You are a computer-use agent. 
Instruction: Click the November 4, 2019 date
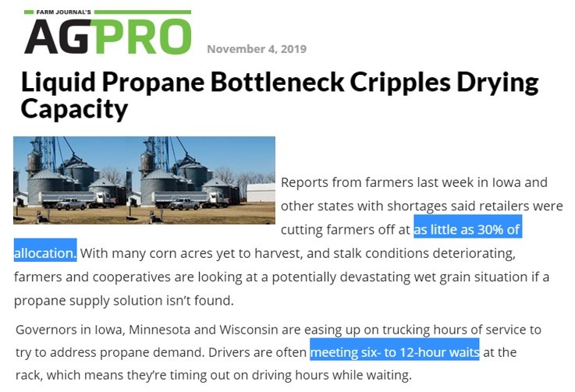tap(257, 49)
